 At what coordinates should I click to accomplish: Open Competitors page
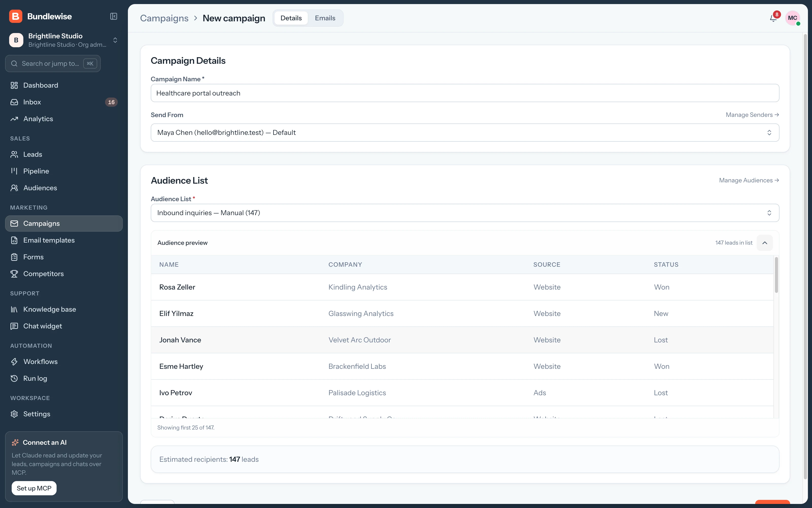point(64,274)
